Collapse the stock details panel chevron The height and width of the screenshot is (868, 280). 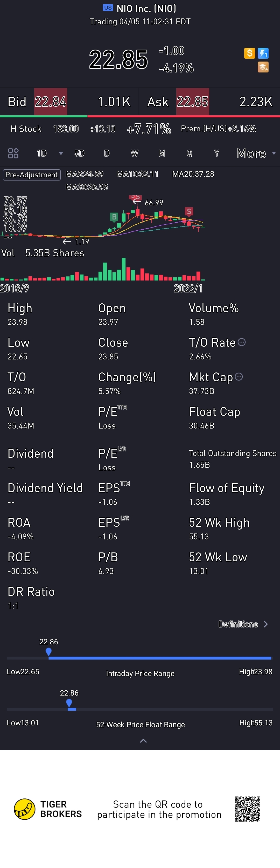pos(143,741)
